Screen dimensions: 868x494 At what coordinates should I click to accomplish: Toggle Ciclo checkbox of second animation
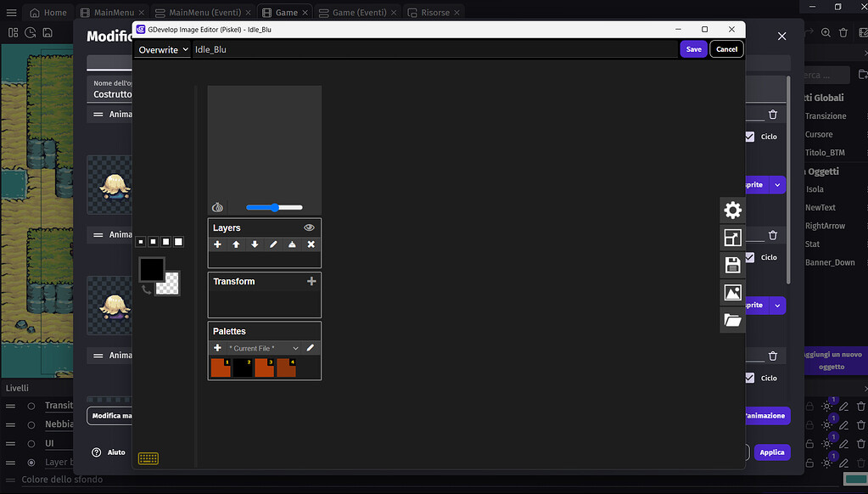click(x=749, y=257)
